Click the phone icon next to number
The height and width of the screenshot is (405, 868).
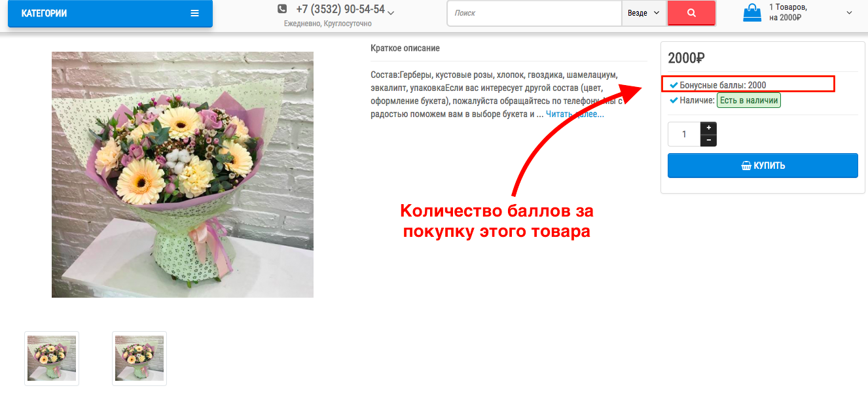pyautogui.click(x=282, y=9)
